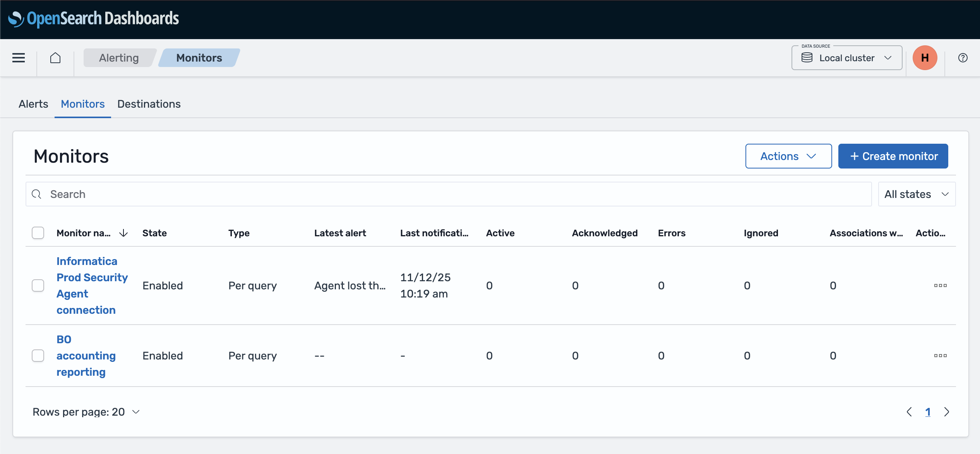Image resolution: width=980 pixels, height=454 pixels.
Task: Click the Create monitor button
Action: click(x=893, y=156)
